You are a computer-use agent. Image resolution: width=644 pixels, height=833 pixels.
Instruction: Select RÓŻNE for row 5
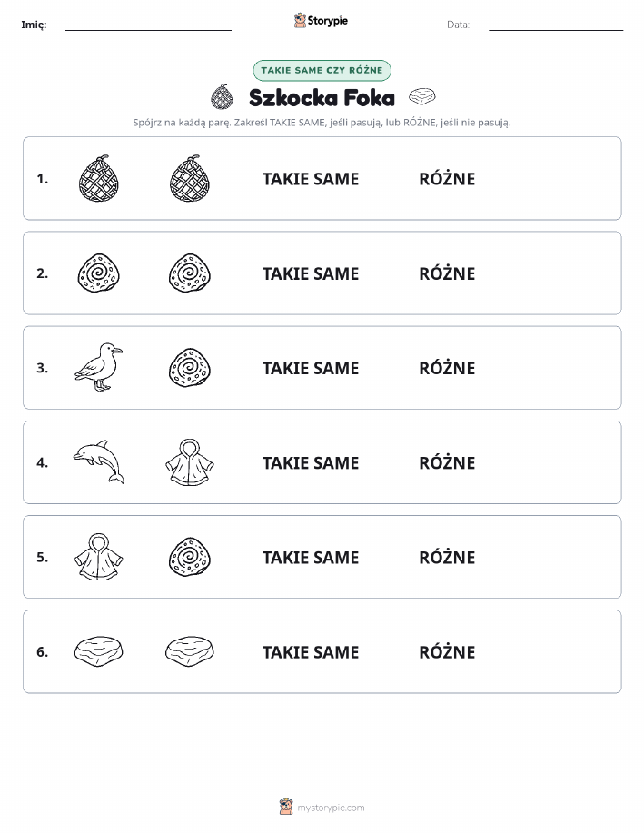coord(447,557)
